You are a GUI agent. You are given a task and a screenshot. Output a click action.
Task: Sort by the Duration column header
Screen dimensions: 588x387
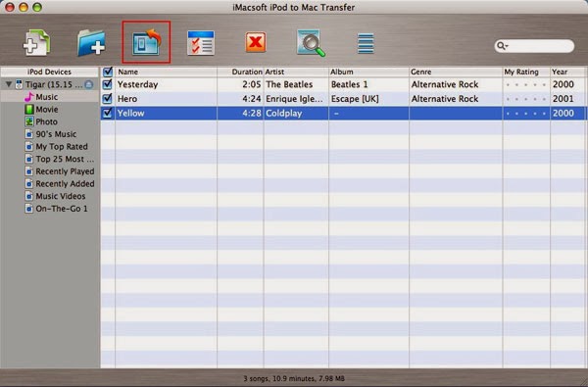(240, 72)
